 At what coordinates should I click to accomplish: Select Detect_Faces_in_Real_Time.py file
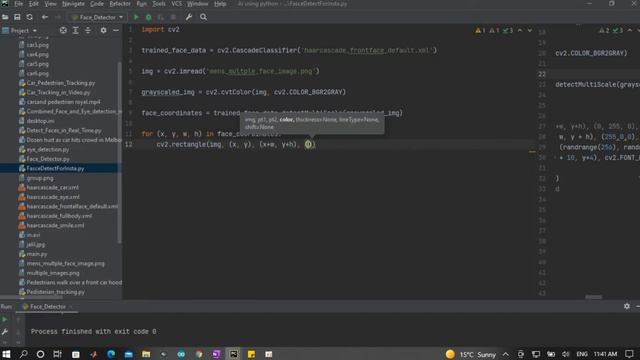(x=64, y=130)
